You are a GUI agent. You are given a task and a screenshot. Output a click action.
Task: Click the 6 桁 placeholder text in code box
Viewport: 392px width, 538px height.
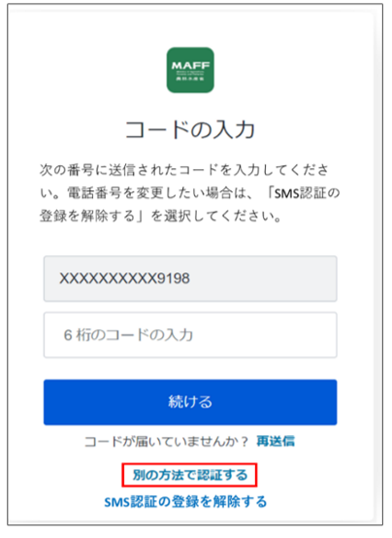click(77, 335)
